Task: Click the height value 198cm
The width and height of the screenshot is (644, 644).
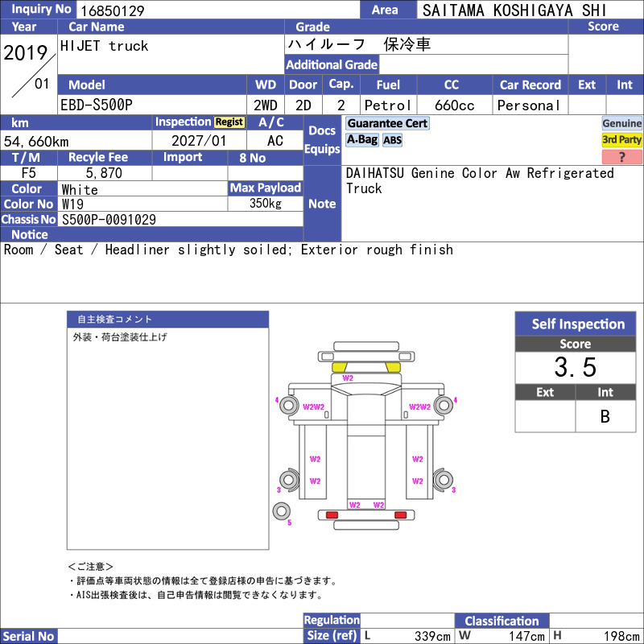Action: (621, 636)
